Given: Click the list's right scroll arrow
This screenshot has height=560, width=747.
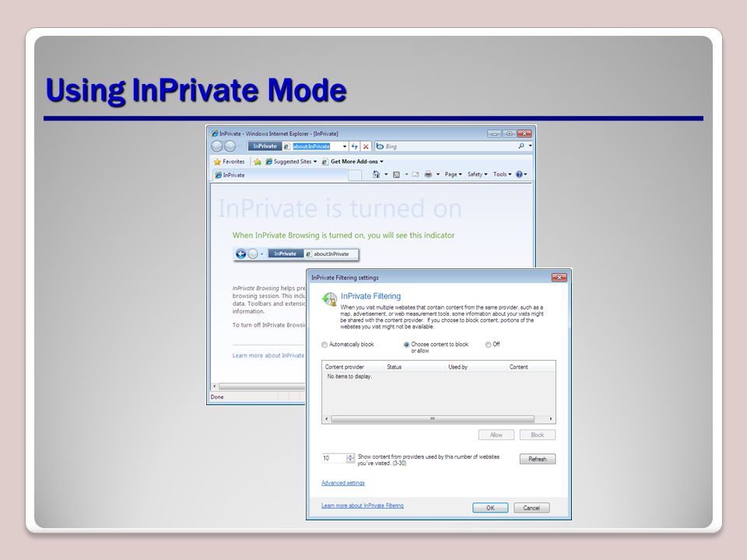Looking at the screenshot, I should tap(551, 419).
